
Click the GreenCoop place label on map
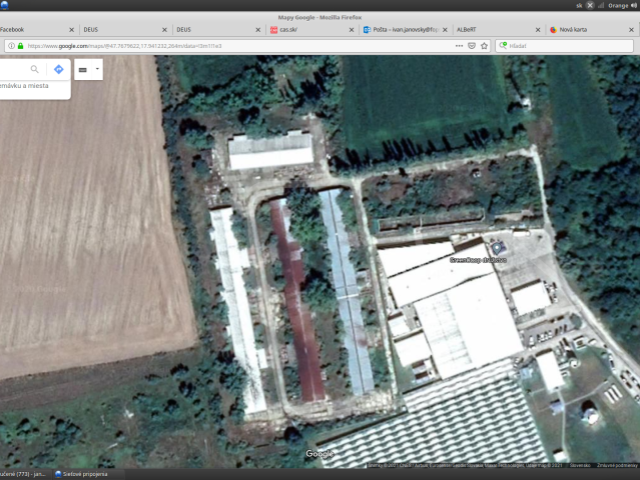(x=478, y=260)
